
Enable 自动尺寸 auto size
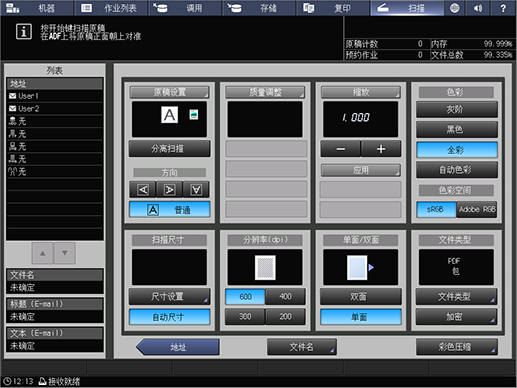coord(169,317)
